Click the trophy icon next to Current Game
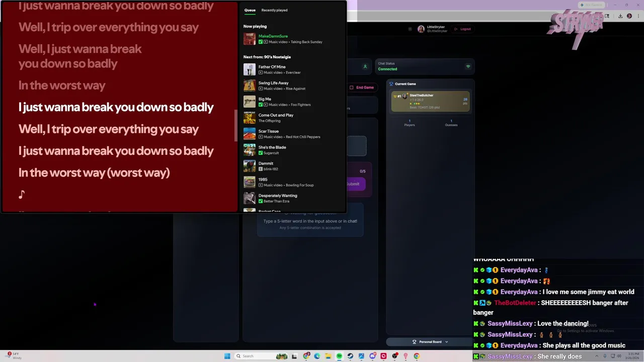 pos(391,84)
